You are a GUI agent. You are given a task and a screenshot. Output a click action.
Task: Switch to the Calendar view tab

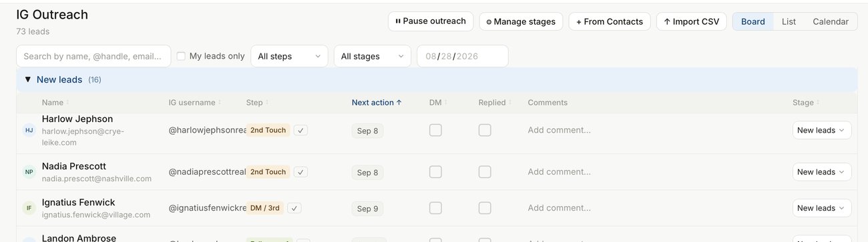pos(831,21)
